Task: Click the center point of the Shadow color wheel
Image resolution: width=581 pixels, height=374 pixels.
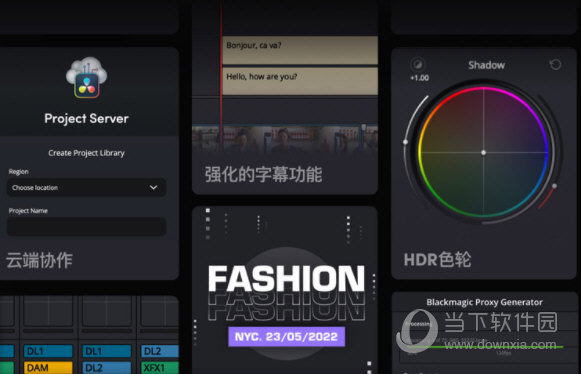Action: point(483,152)
